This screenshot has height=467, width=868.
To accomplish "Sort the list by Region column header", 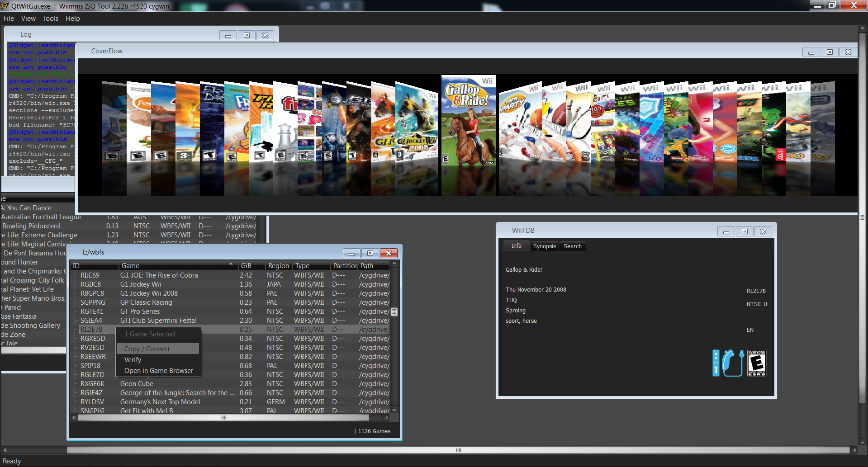I will pos(278,266).
